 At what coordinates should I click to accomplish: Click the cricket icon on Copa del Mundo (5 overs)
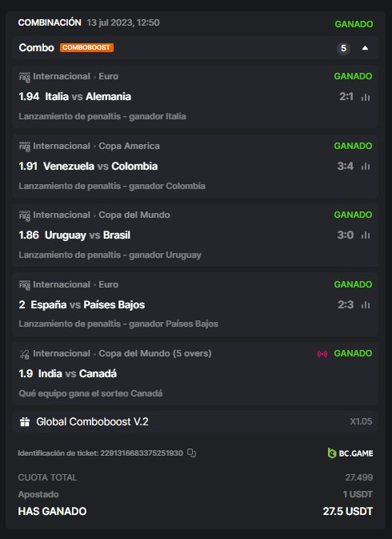pyautogui.click(x=25, y=354)
